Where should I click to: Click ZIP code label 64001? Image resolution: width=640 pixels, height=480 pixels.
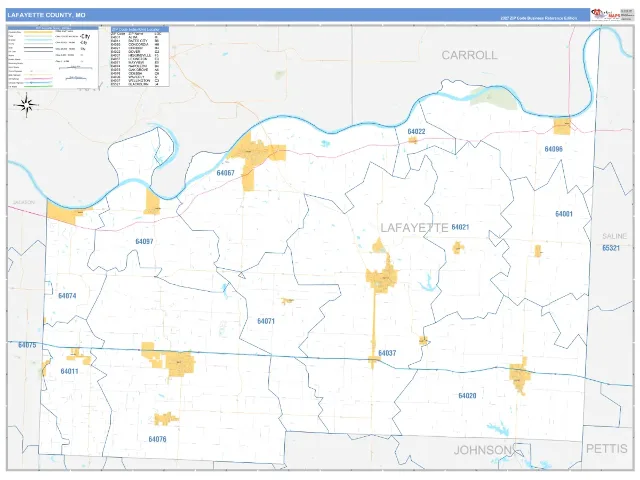[x=564, y=214]
